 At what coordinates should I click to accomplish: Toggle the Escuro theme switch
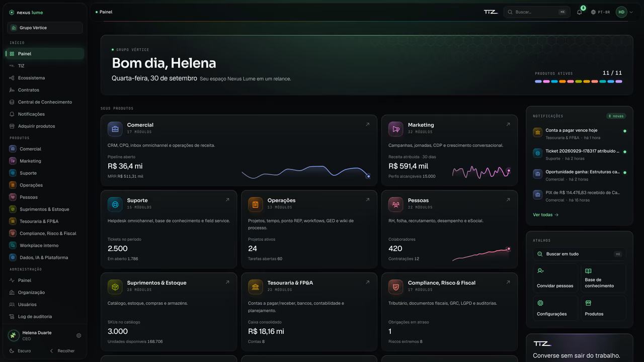pyautogui.click(x=21, y=351)
